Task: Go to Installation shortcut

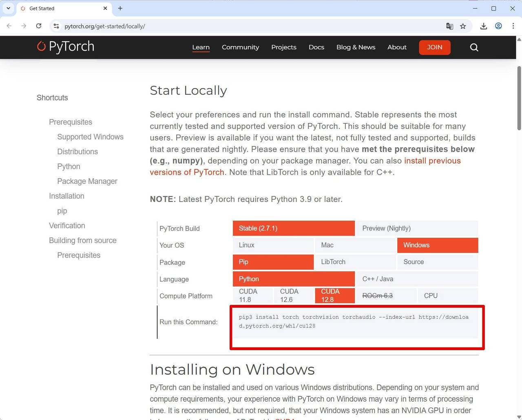Action: pos(66,196)
